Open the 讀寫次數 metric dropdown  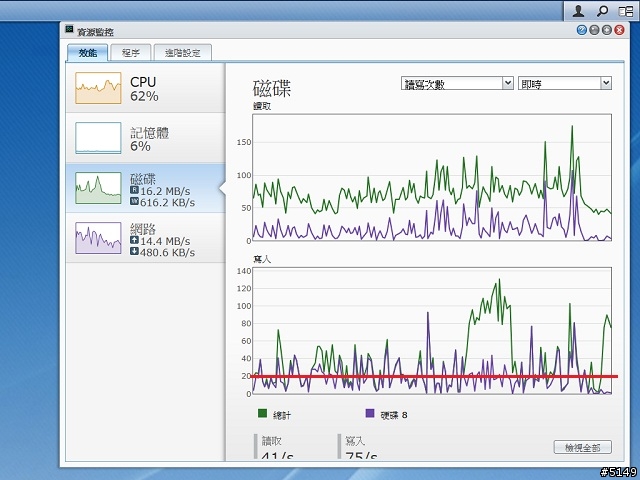457,83
